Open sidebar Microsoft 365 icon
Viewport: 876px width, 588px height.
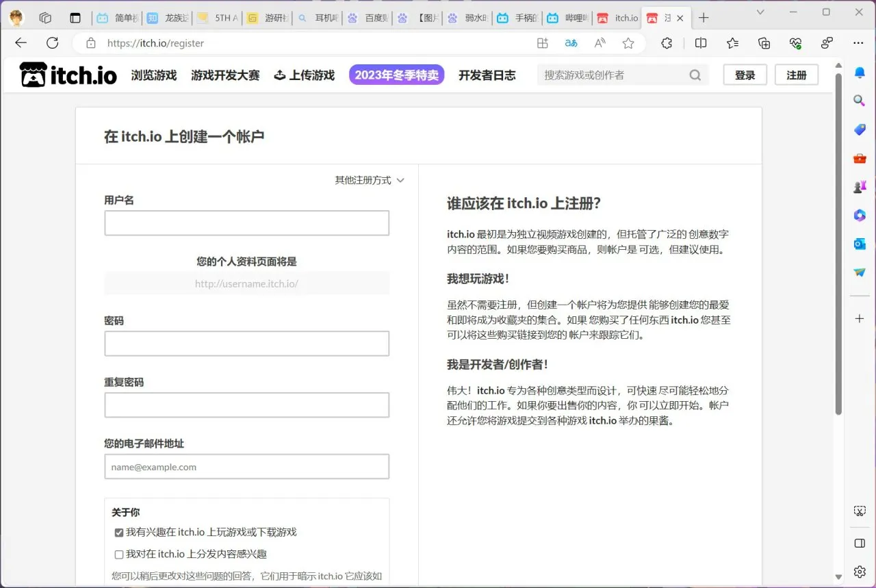coord(860,215)
